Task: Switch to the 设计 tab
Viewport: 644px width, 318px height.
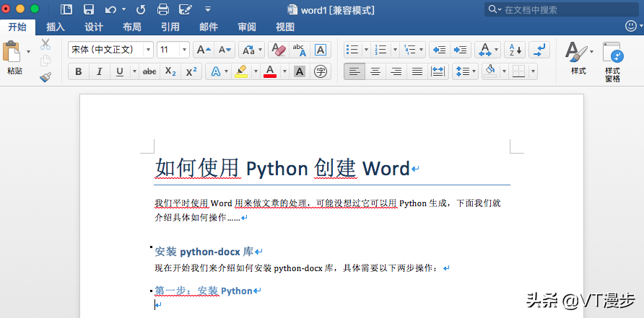Action: 94,27
